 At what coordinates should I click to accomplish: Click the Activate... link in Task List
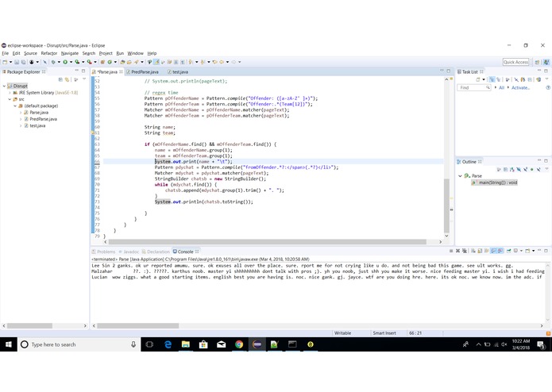point(521,87)
